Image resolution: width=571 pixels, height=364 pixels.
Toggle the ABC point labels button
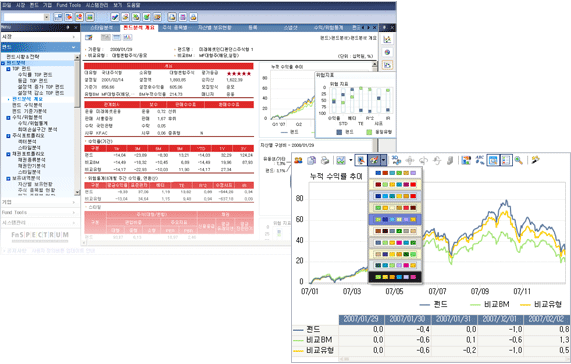(x=480, y=160)
